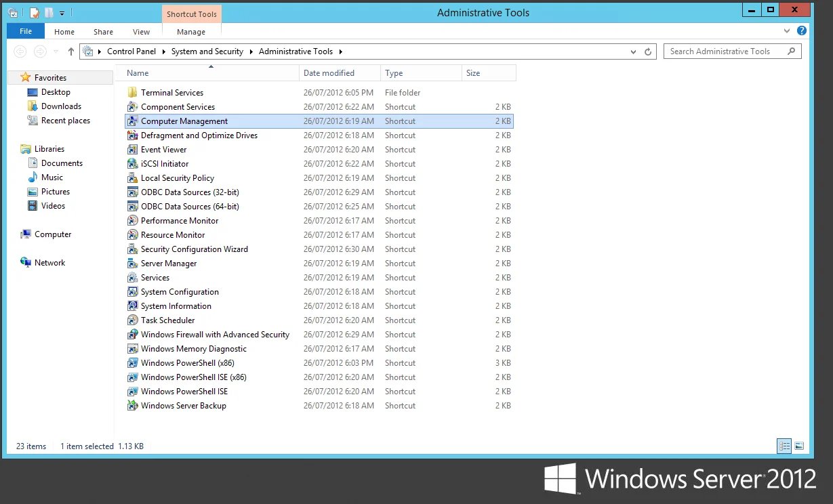
Task: Open the File menu
Action: coord(26,31)
